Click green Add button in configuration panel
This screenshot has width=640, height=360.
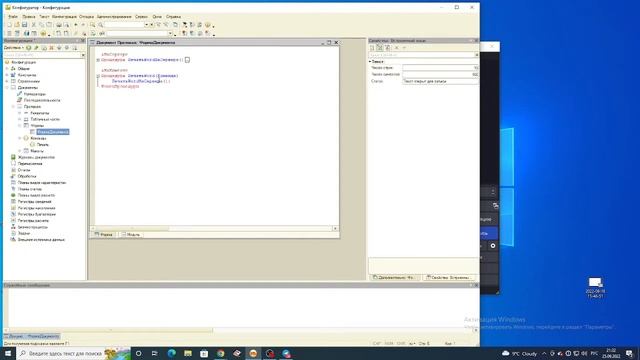pyautogui.click(x=29, y=48)
